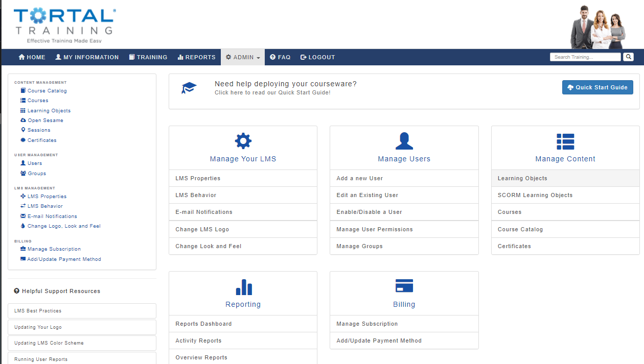Open the ADMIN dropdown menu
The image size is (644, 364).
coord(243,57)
